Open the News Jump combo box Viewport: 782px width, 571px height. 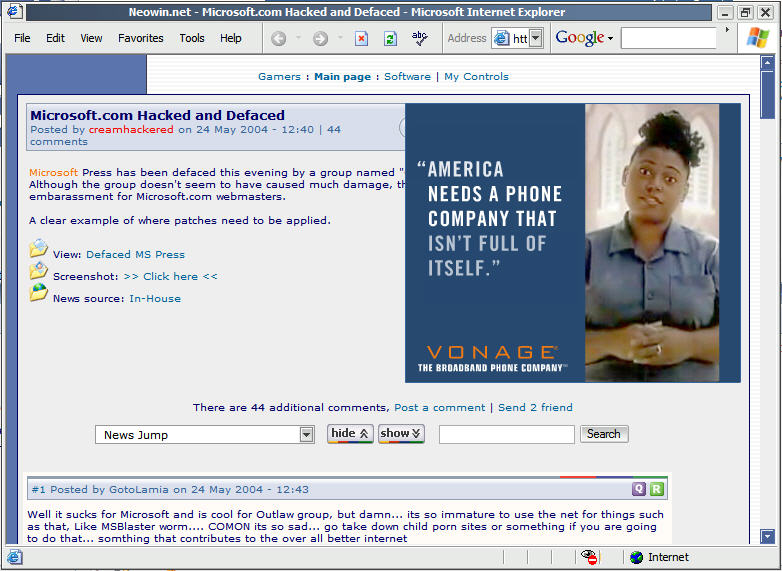pyautogui.click(x=205, y=434)
